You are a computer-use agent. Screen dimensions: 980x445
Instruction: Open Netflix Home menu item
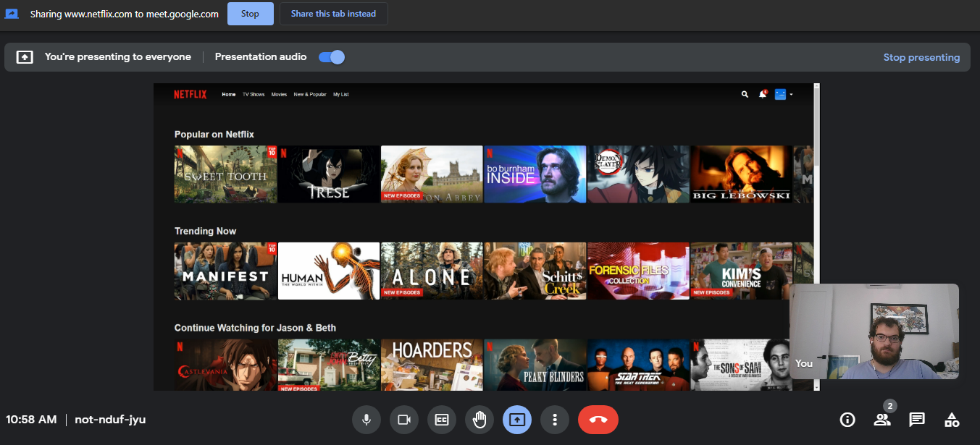coord(229,94)
